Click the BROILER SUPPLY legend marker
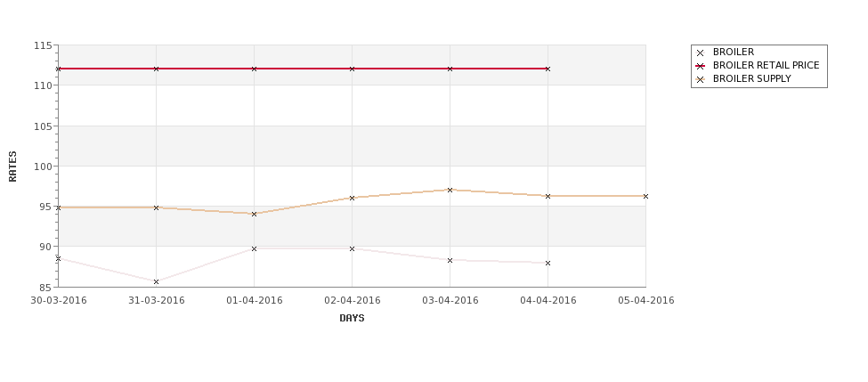Image resolution: width=868 pixels, height=382 pixels. click(700, 79)
